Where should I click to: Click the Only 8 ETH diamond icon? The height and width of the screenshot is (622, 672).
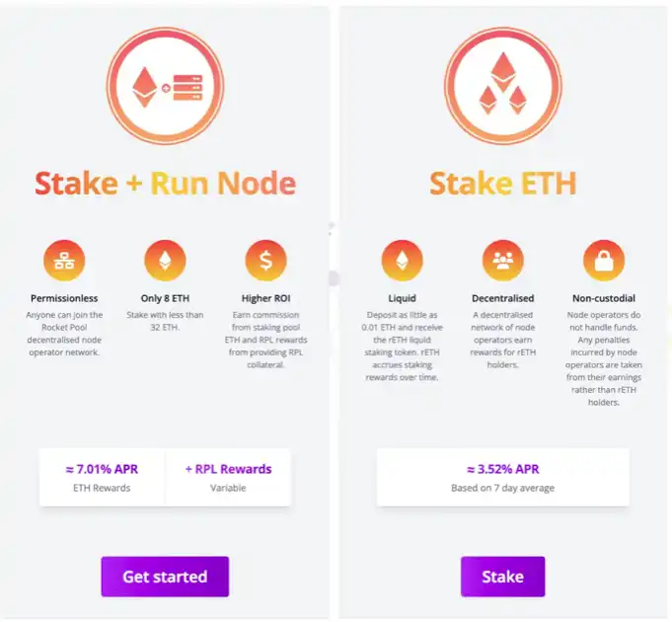pyautogui.click(x=165, y=261)
